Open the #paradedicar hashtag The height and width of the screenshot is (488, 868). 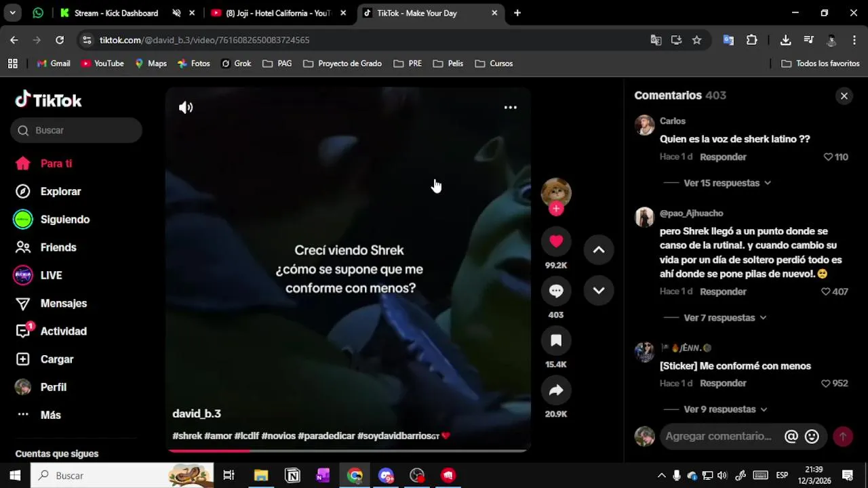pos(326,436)
